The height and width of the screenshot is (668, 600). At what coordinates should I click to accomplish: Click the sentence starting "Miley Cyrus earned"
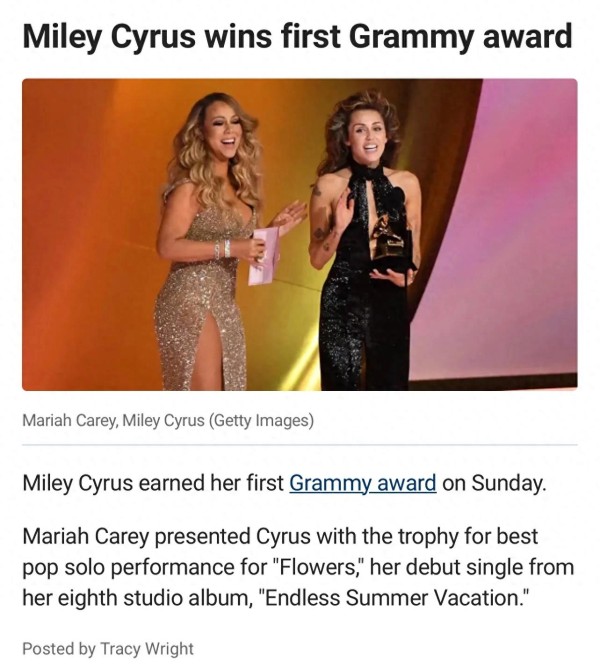point(284,483)
